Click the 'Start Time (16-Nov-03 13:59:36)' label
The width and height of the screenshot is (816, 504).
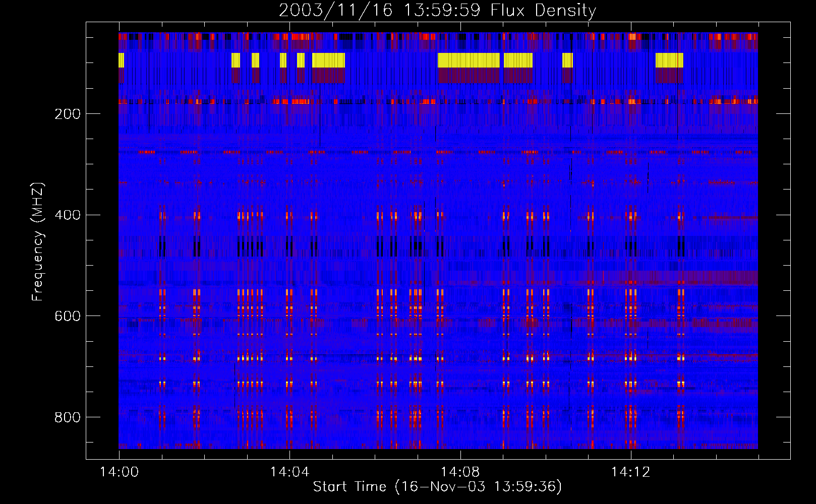point(437,487)
